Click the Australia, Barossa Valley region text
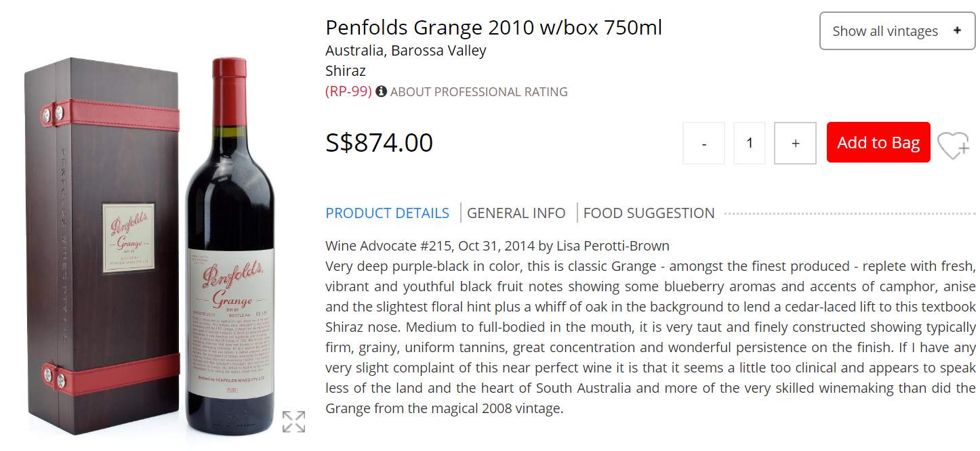Viewport: 980px width, 451px height. point(405,51)
